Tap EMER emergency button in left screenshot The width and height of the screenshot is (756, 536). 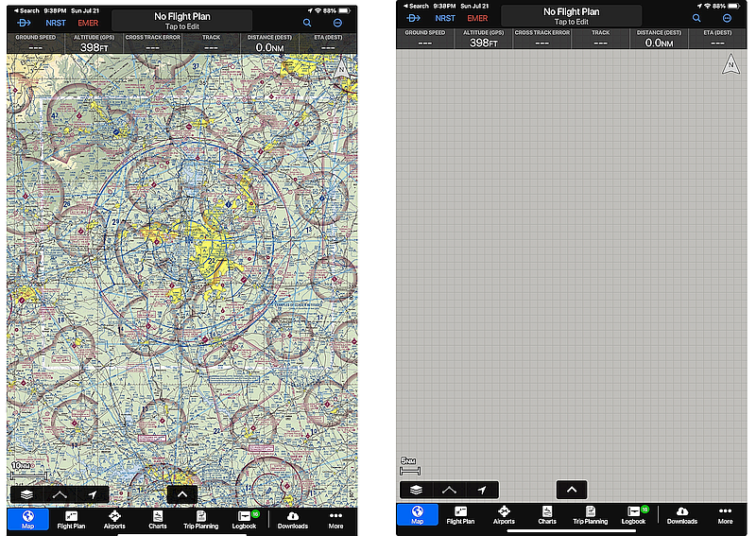tap(88, 23)
